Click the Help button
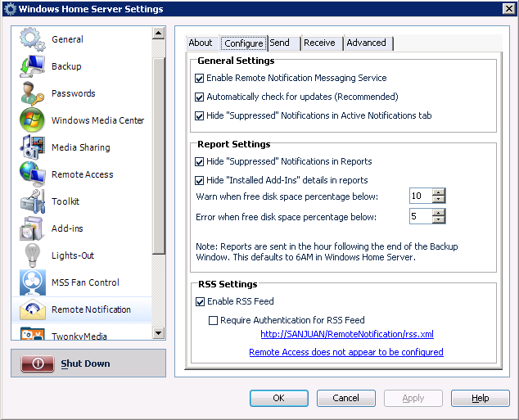The height and width of the screenshot is (420, 519). (x=481, y=398)
